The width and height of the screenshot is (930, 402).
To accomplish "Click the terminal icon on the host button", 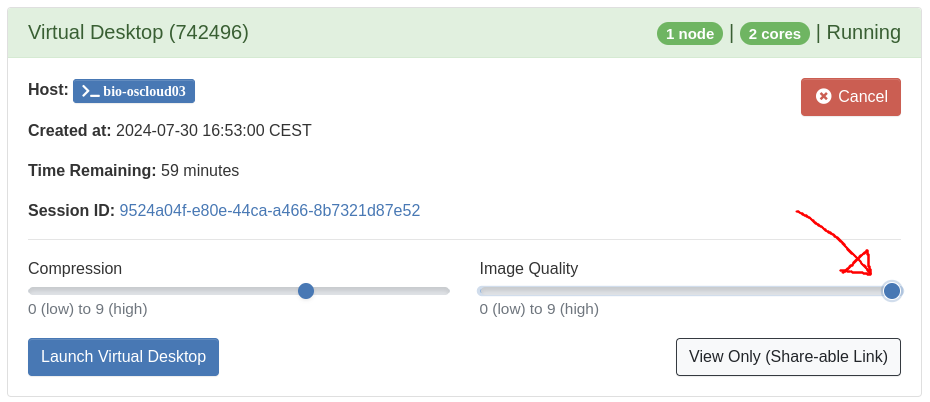I will click(90, 91).
